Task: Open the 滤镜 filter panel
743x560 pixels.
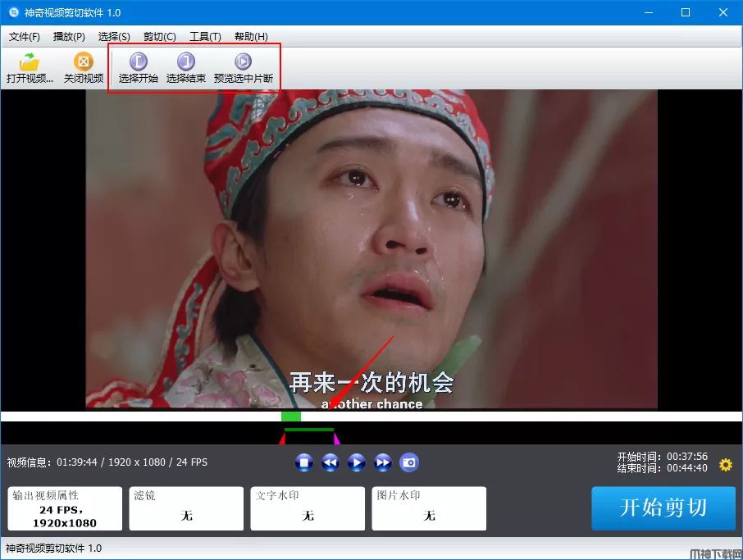Action: click(186, 508)
